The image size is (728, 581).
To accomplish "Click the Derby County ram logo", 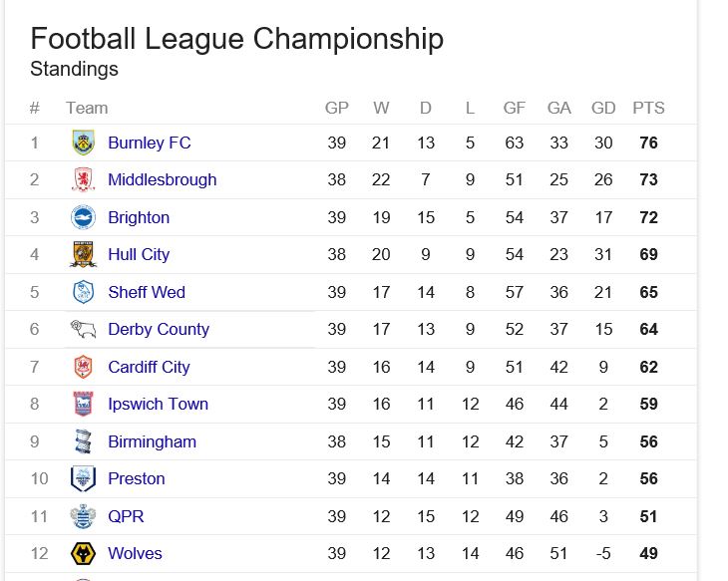I will tap(84, 329).
